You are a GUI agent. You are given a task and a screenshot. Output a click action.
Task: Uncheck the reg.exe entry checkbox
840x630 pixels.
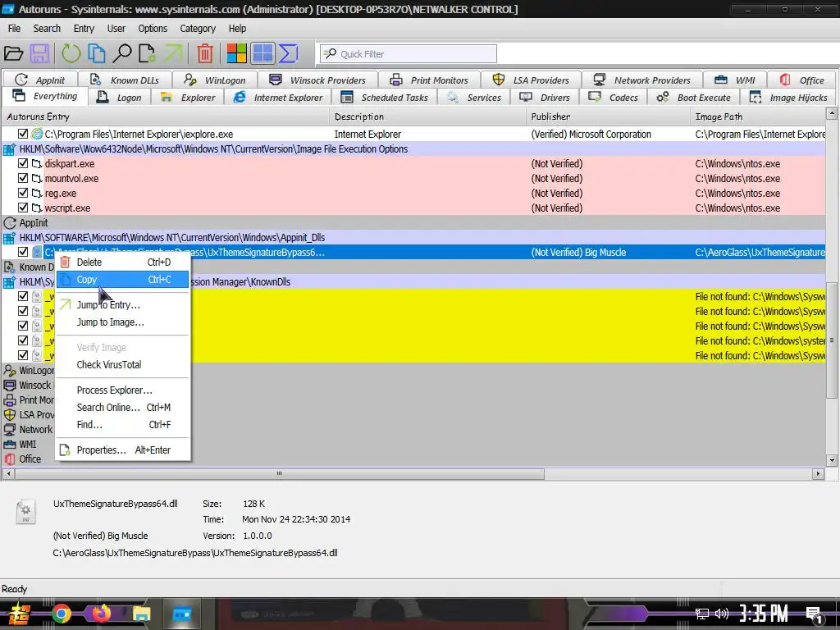[x=23, y=193]
